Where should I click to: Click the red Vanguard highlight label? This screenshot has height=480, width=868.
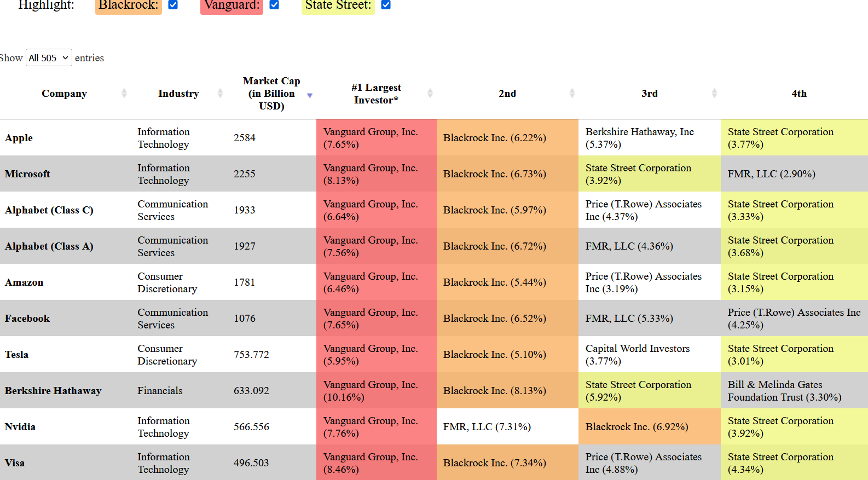232,5
